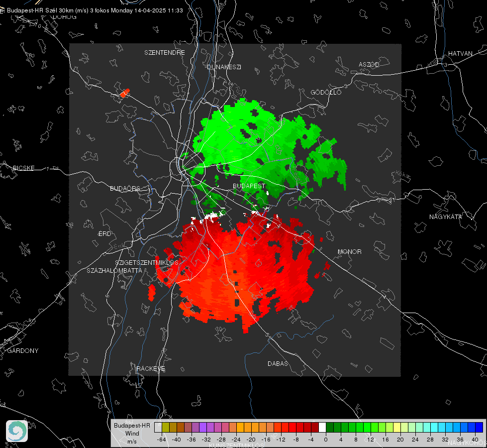Click the GÁRDONY label
The height and width of the screenshot is (448, 487).
(23, 351)
